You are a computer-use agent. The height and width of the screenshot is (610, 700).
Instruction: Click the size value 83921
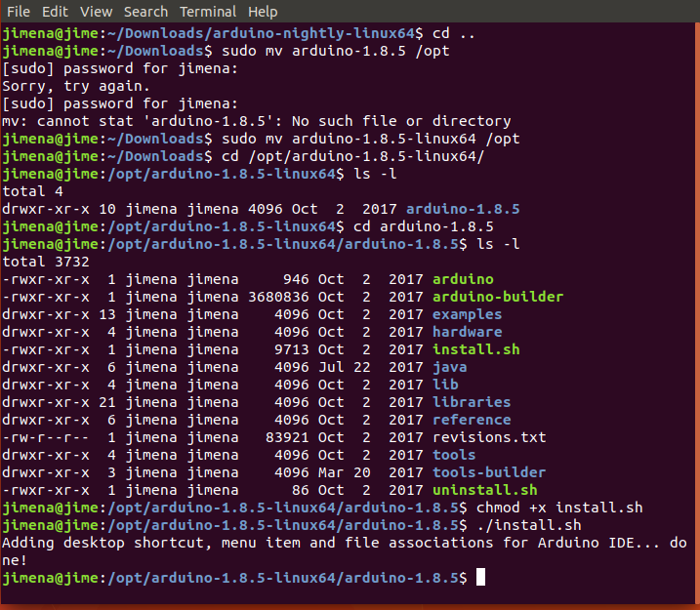tap(287, 437)
